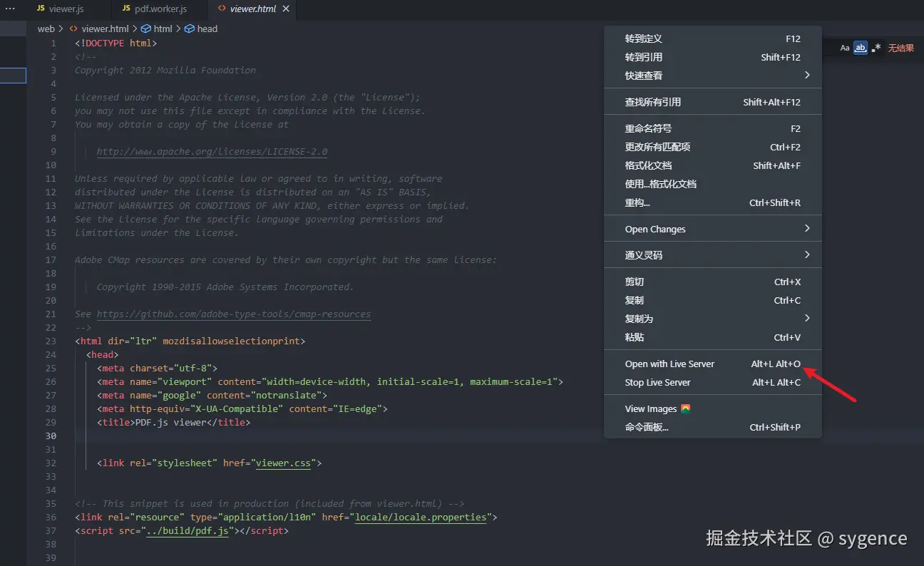Image resolution: width=924 pixels, height=566 pixels.
Task: Click Open with Live Server
Action: [713, 364]
